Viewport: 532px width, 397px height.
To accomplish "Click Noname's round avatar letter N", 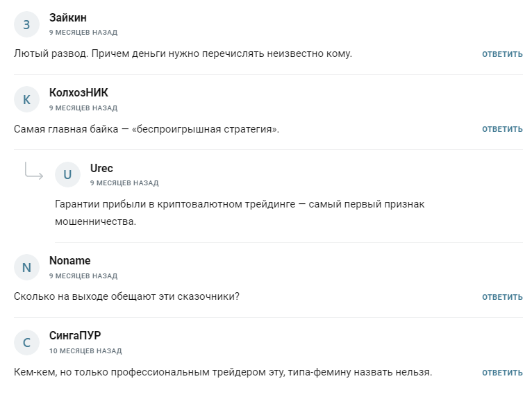I will [26, 268].
